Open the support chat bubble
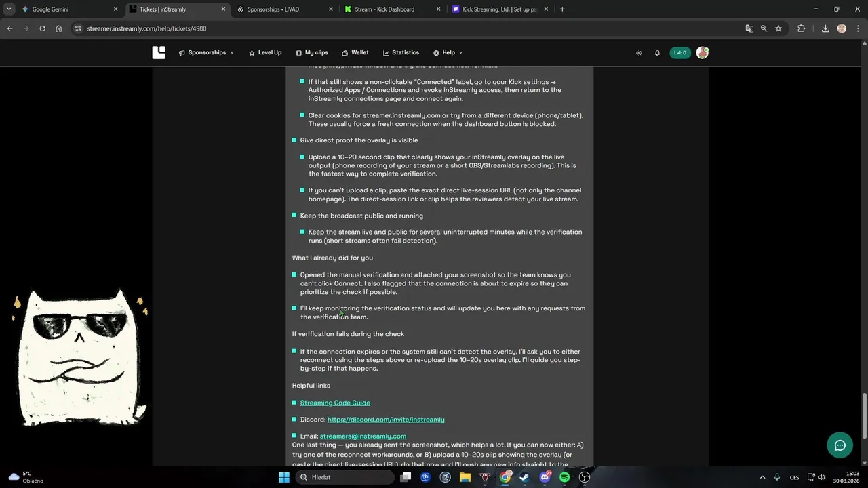This screenshot has height=488, width=868. tap(840, 445)
